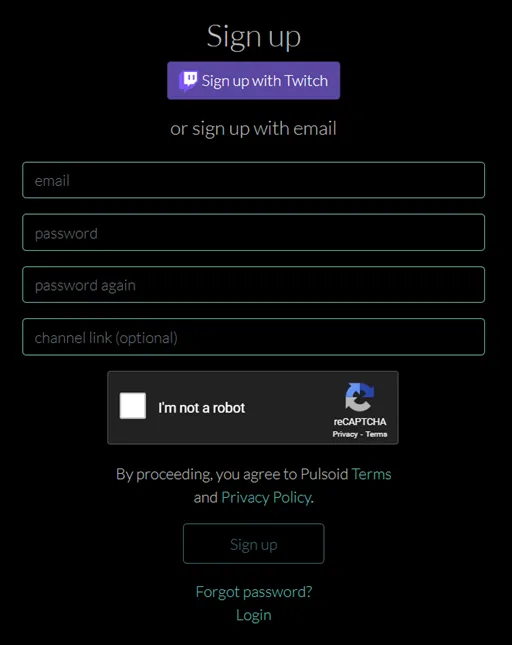
Task: Click the Twitch logo icon
Action: pos(189,81)
